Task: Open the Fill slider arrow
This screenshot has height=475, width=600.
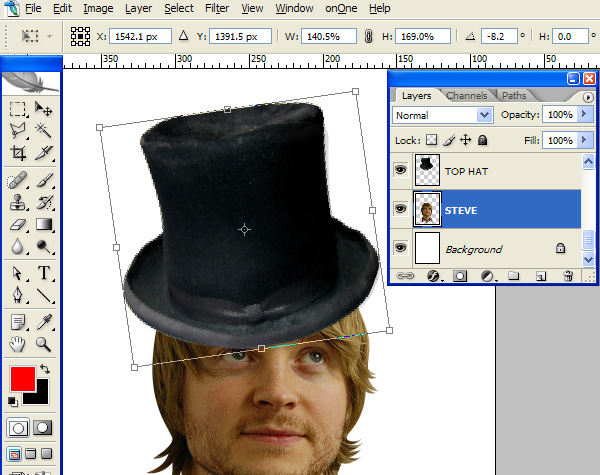Action: pyautogui.click(x=585, y=140)
